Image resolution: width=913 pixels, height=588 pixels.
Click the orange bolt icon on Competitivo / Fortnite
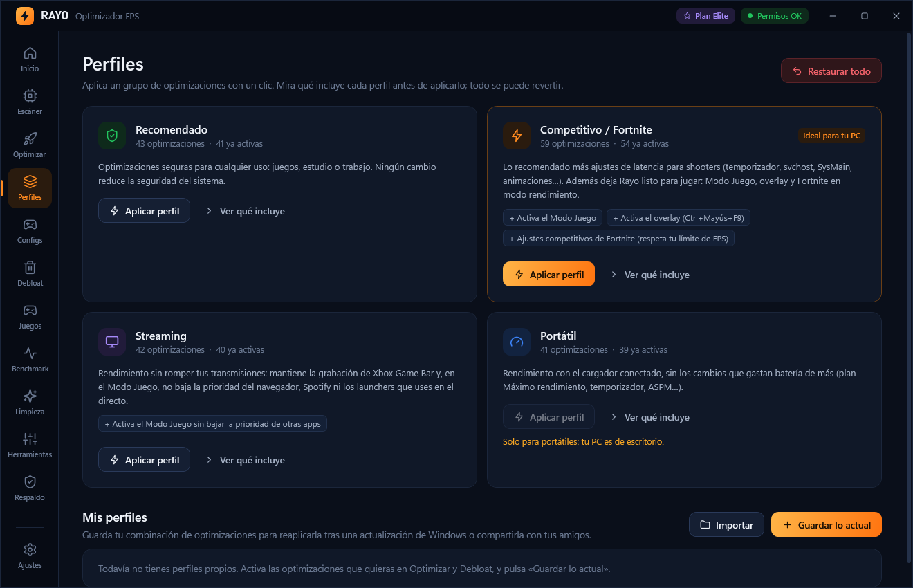pyautogui.click(x=517, y=136)
